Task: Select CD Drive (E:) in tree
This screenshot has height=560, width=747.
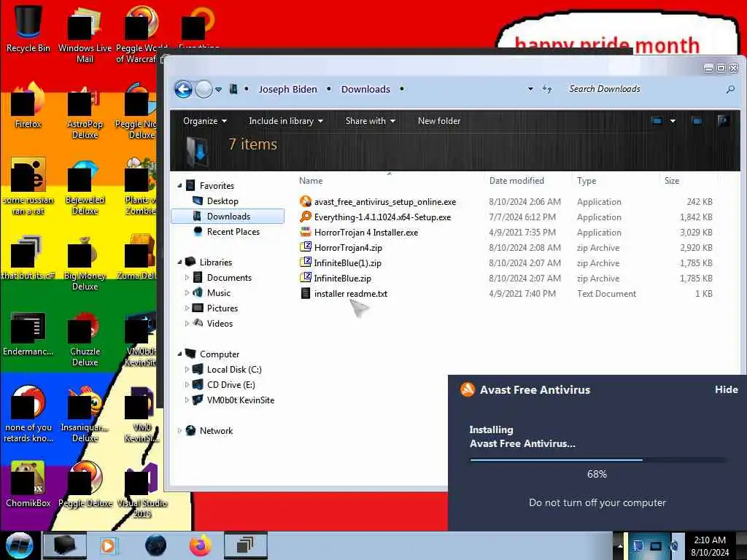Action: point(231,385)
